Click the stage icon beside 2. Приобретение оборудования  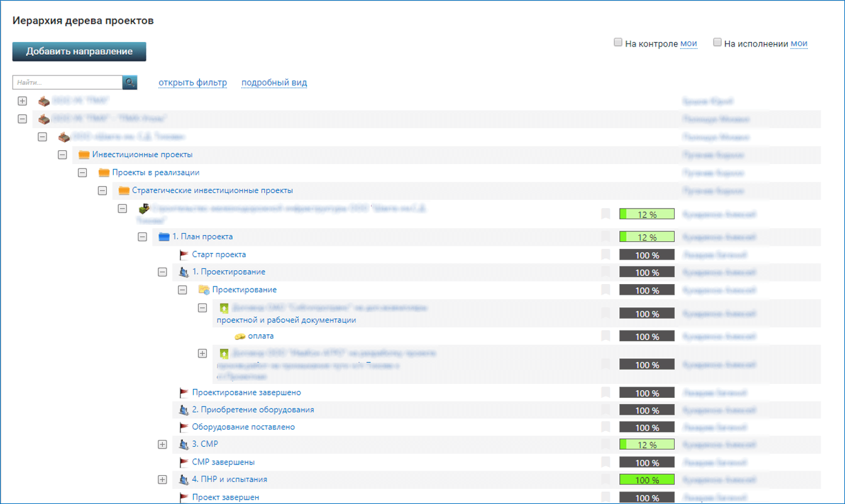(x=184, y=410)
